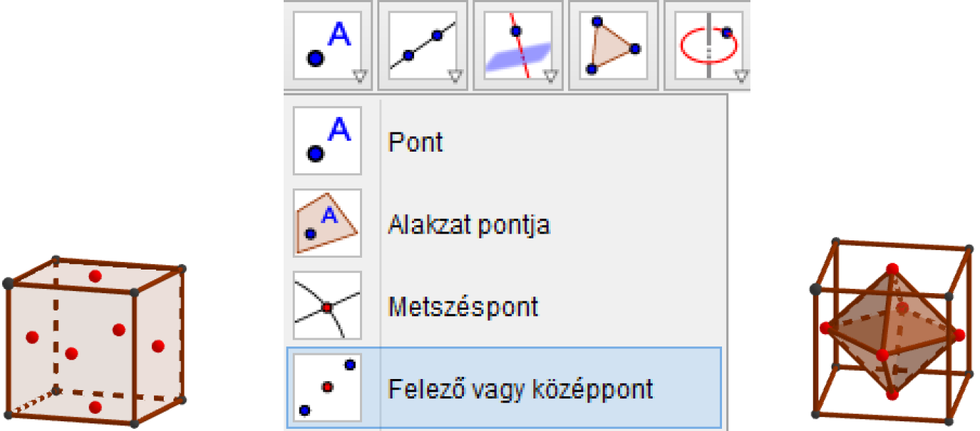Expand the Circle tool dropdown arrow
The width and height of the screenshot is (980, 431).
point(740,76)
